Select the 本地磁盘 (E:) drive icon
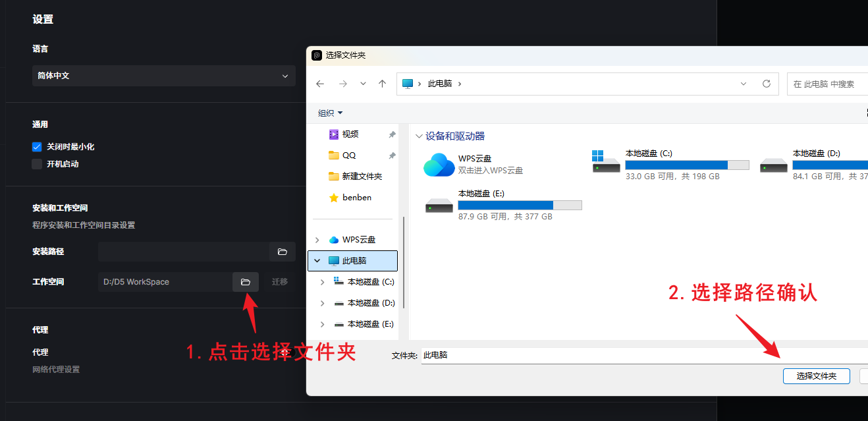 (439, 205)
